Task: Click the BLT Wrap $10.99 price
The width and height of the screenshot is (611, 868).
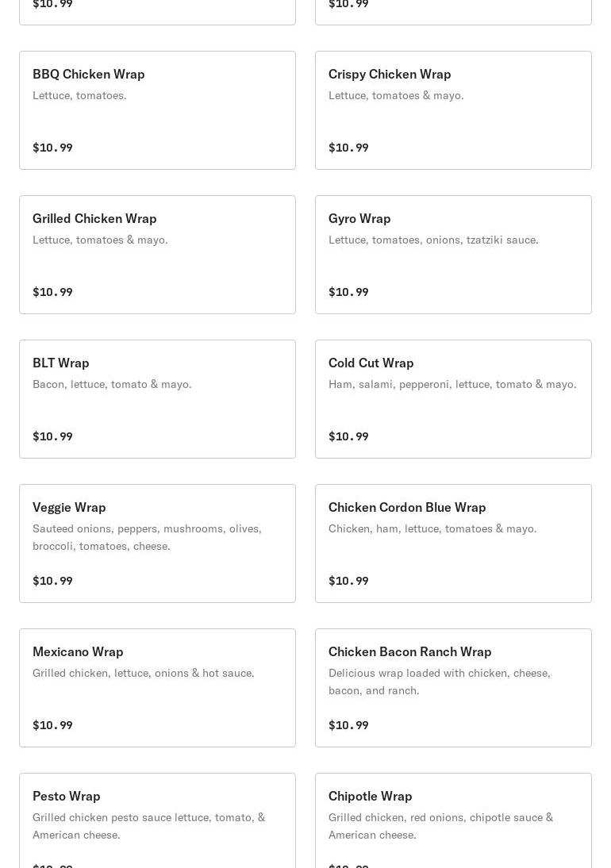Action: (x=52, y=436)
